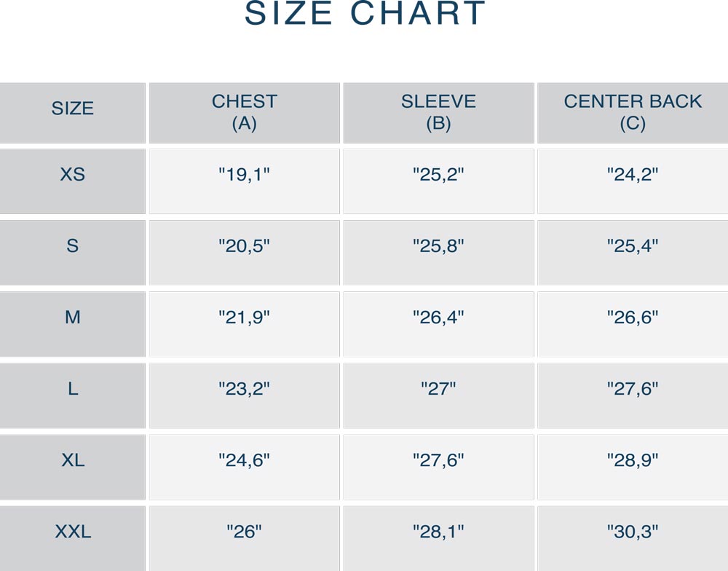Select the CHEST (A) column header
The image size is (728, 571).
pyautogui.click(x=244, y=112)
